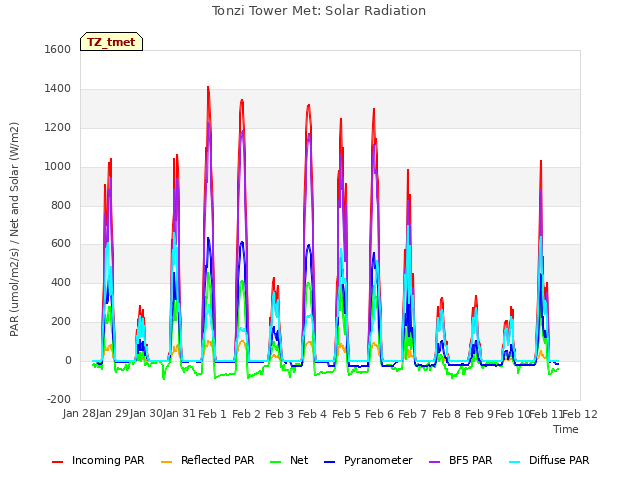
Task: Click the Feb 6 x-axis date label
Action: pos(379,414)
